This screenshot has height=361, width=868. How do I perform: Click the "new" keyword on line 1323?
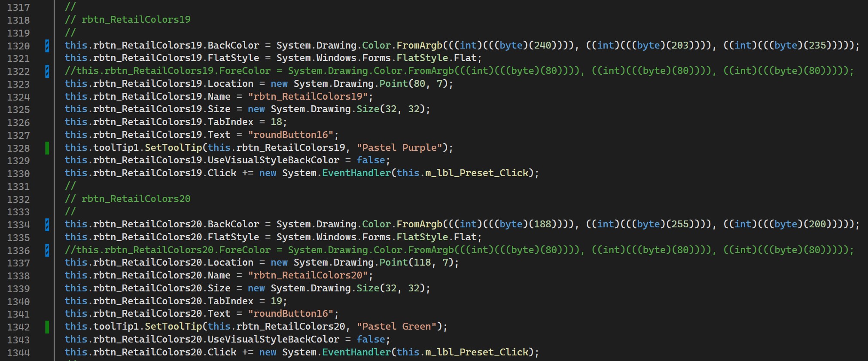point(279,84)
